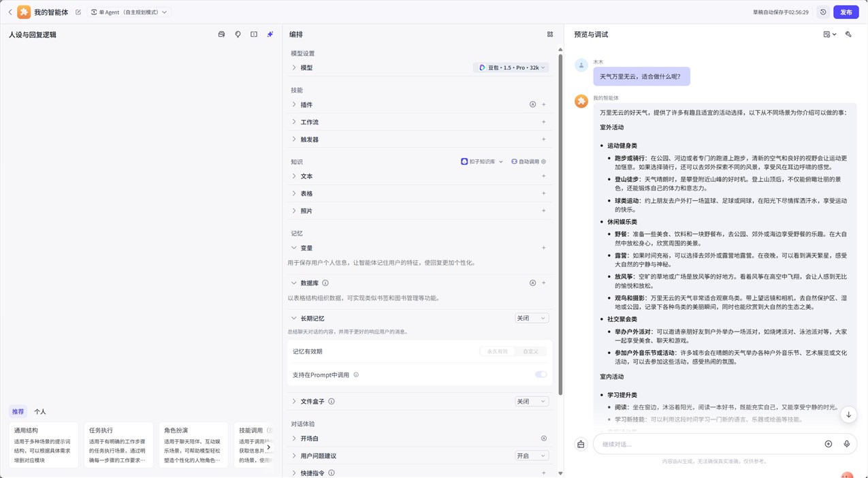Toggle the 编排 grid layout icon
The width and height of the screenshot is (868, 478).
click(550, 34)
